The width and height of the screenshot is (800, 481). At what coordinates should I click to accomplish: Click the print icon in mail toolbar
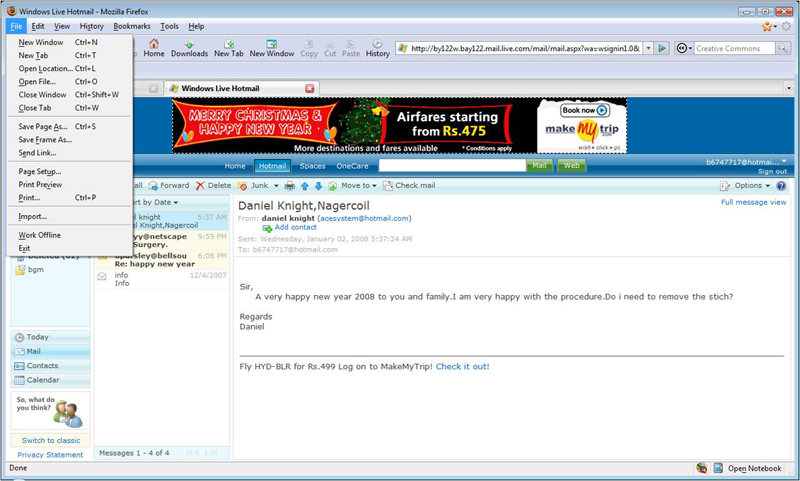(x=289, y=186)
